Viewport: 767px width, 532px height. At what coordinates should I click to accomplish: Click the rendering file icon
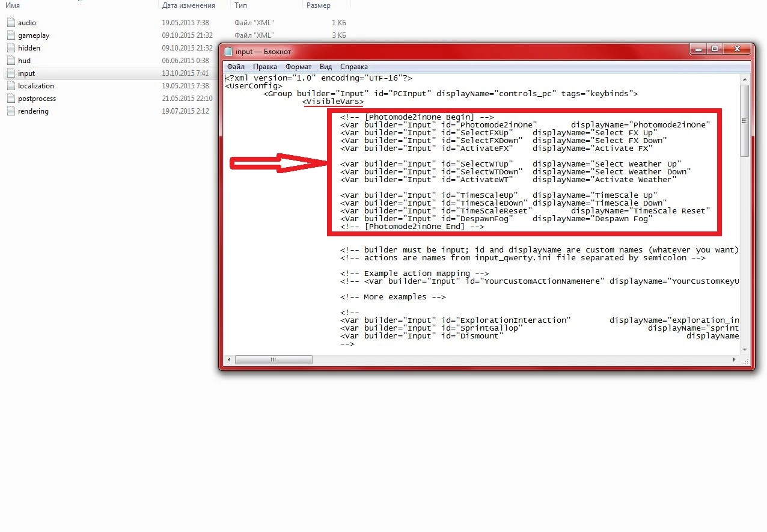pyautogui.click(x=10, y=111)
